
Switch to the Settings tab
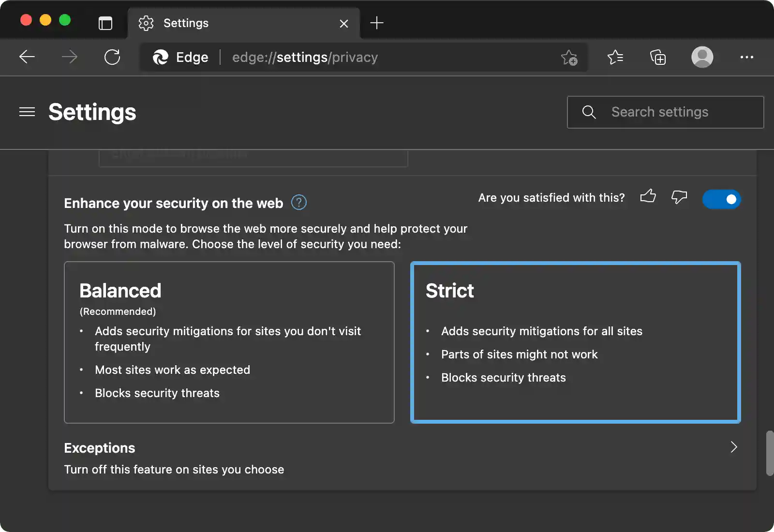tap(185, 23)
